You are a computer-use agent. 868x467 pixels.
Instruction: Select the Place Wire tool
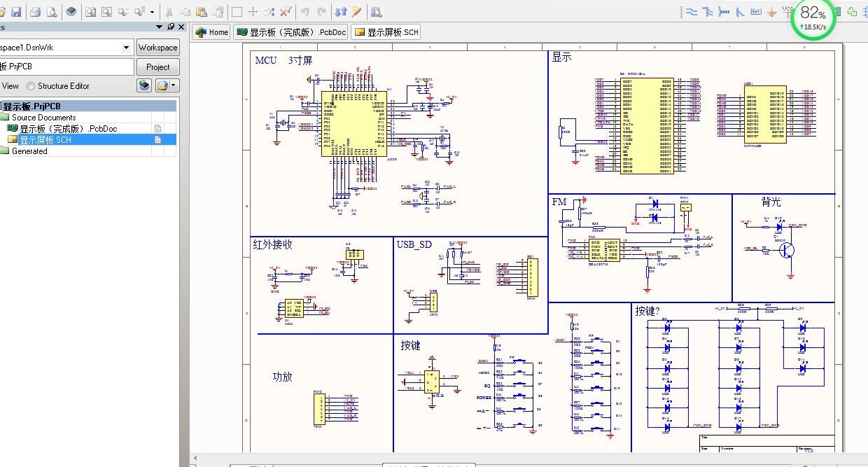click(690, 11)
